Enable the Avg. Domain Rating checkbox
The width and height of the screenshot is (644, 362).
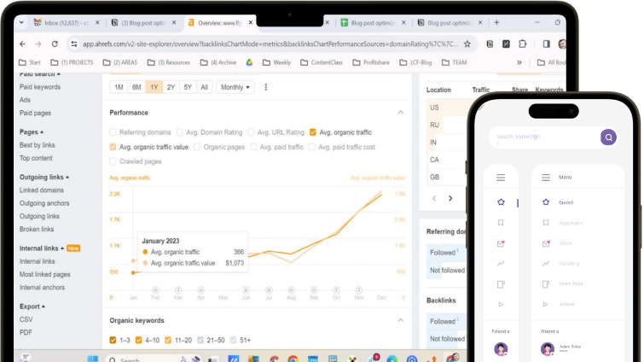tap(179, 132)
